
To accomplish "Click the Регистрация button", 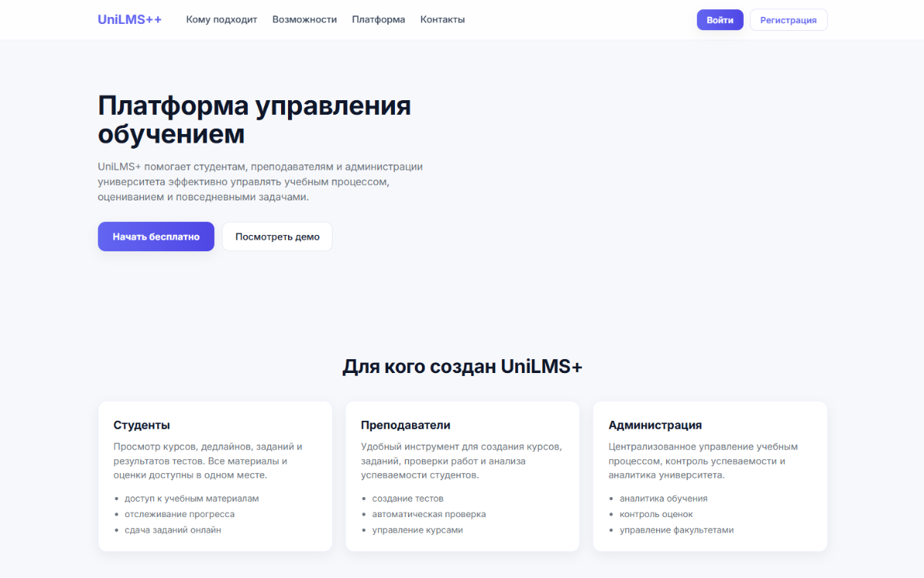I will (788, 20).
